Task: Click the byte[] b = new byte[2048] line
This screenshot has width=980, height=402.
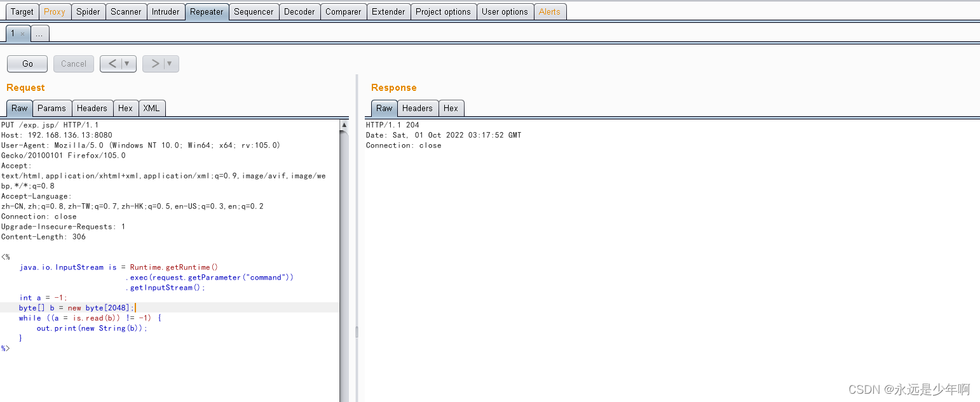Action: pyautogui.click(x=76, y=308)
